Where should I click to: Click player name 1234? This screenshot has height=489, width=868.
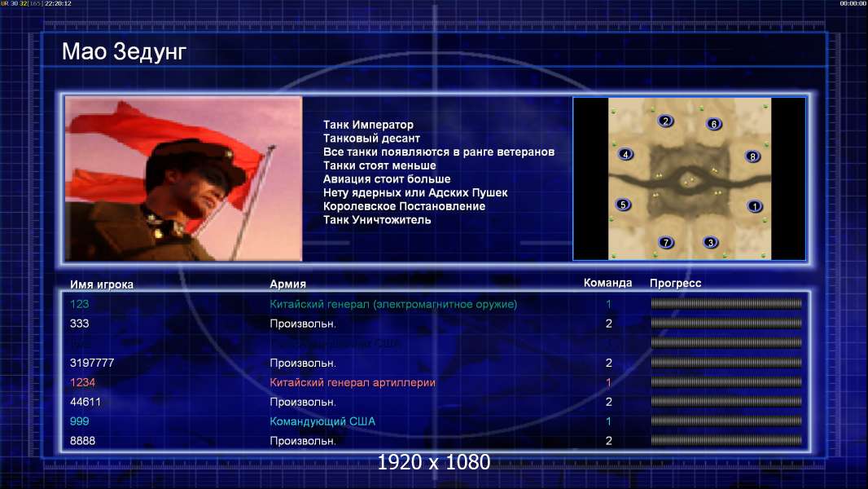[x=82, y=382]
